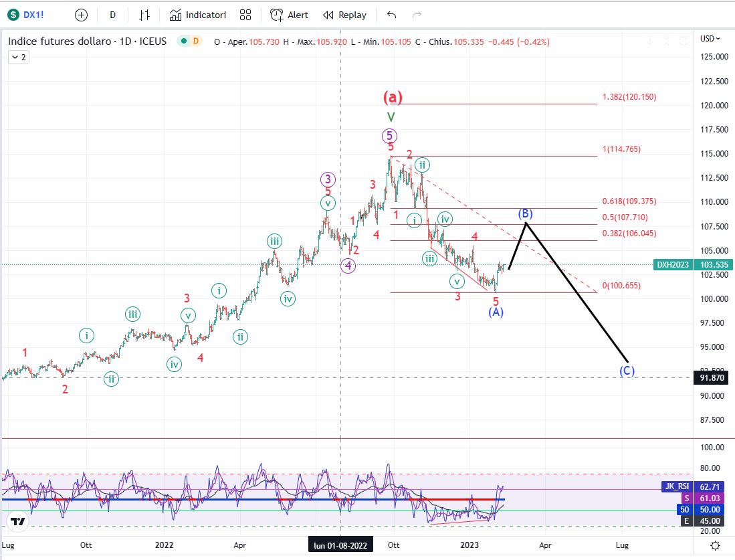Click the 125.000 price axis label

click(x=714, y=57)
